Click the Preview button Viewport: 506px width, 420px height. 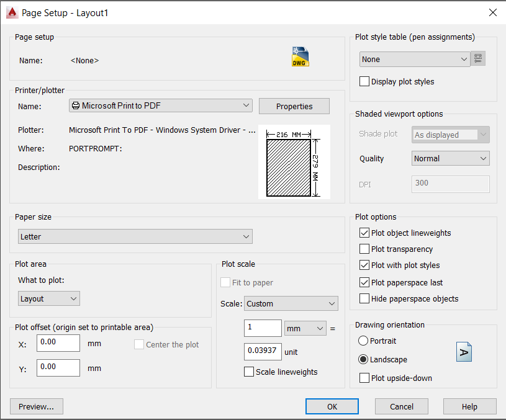(36, 406)
